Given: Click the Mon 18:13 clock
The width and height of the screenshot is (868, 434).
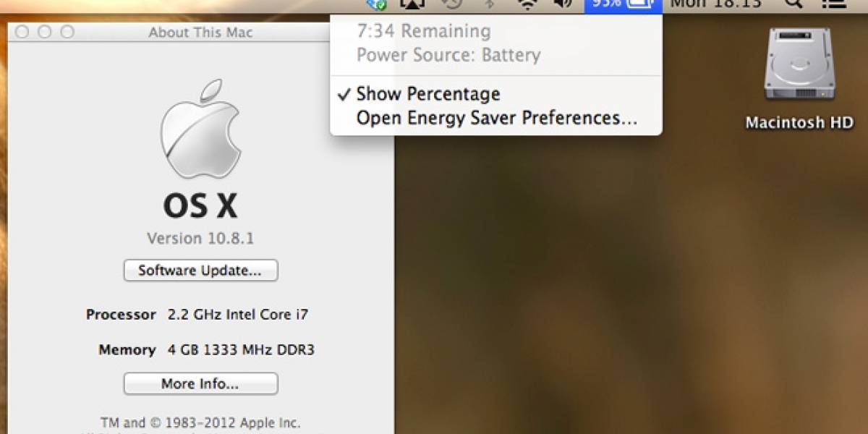Looking at the screenshot, I should [715, 4].
